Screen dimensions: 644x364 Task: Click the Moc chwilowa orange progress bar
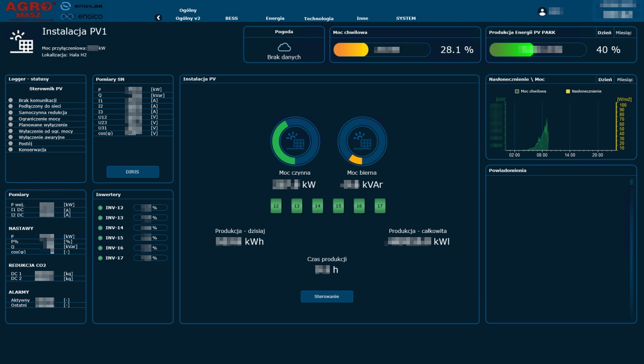pyautogui.click(x=351, y=50)
